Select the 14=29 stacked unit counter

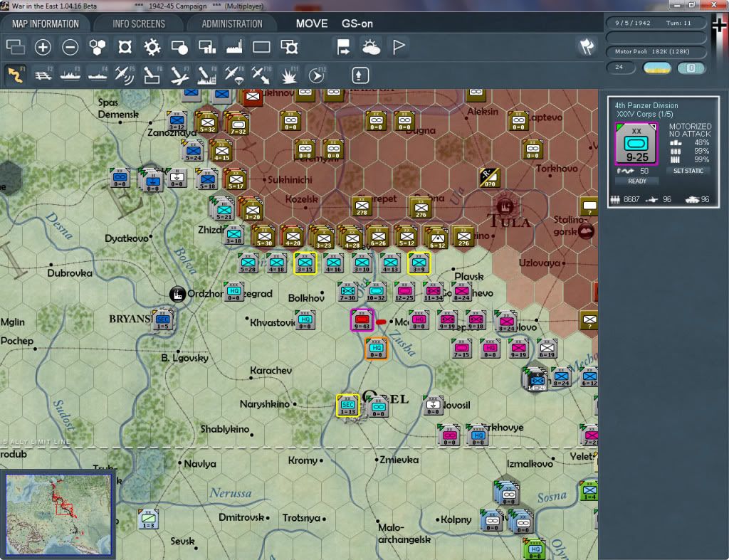[537, 380]
